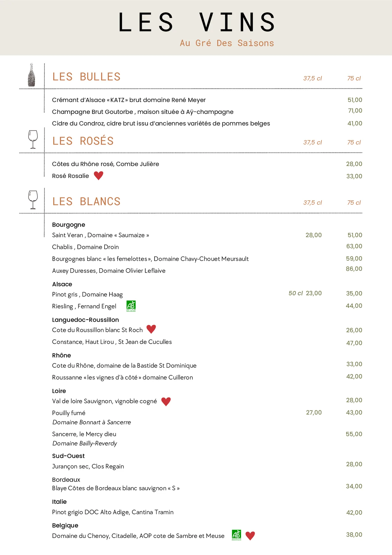Click the Sancerre, le Mercy dieu entry

[84, 434]
